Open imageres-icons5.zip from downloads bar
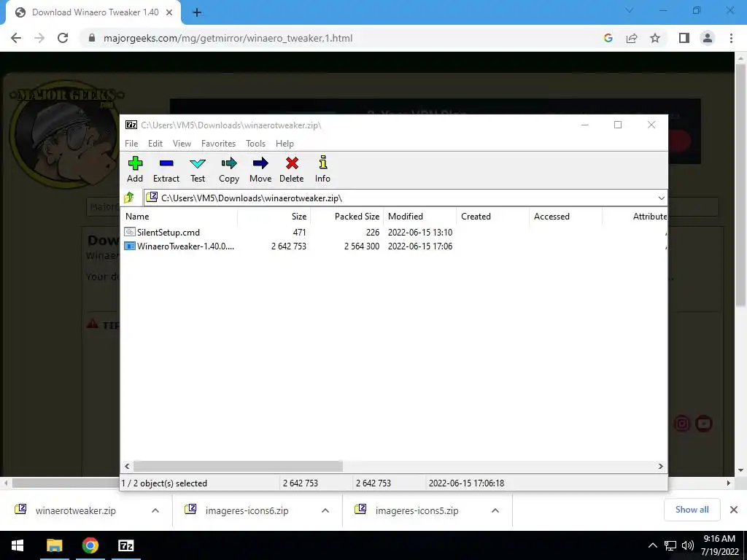 coord(417,510)
